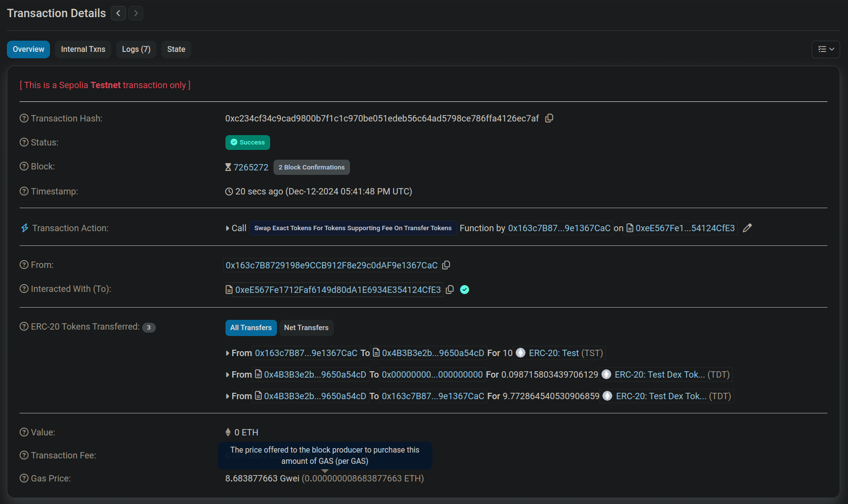This screenshot has width=848, height=504.
Task: Click the clock icon next to timestamp
Action: (x=229, y=192)
